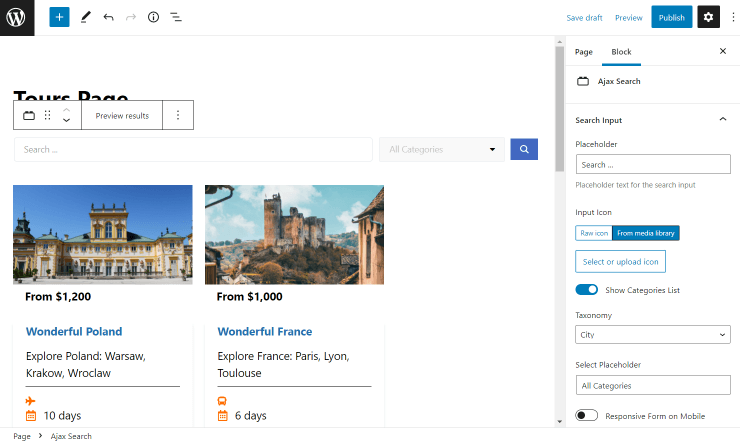Click the calendar icon beside 6 days
Screen dimensions: 740x441
point(222,416)
